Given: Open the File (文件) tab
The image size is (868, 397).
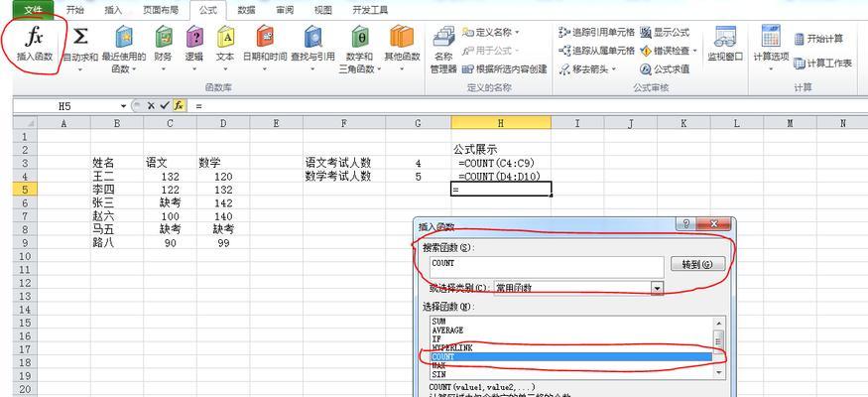Looking at the screenshot, I should point(33,10).
